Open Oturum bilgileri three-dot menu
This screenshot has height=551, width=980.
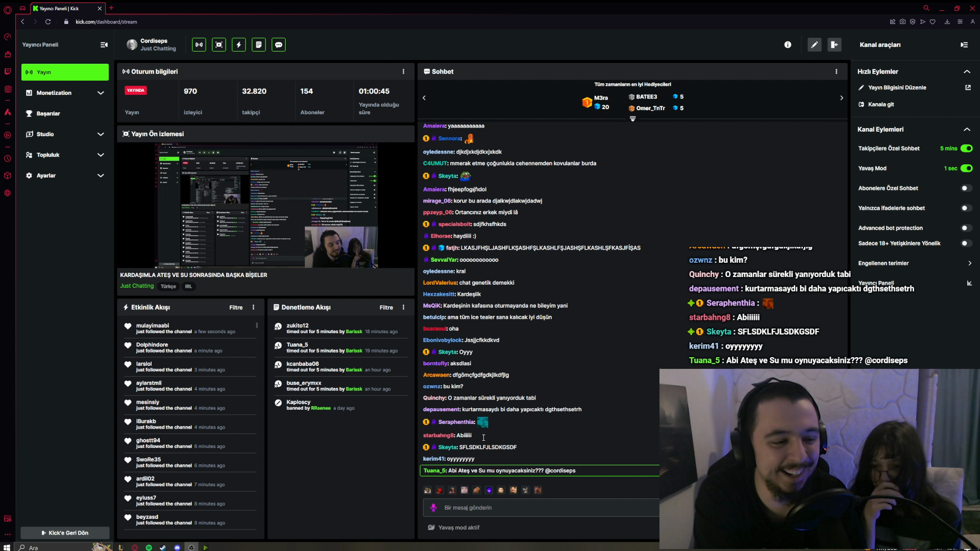coord(403,71)
